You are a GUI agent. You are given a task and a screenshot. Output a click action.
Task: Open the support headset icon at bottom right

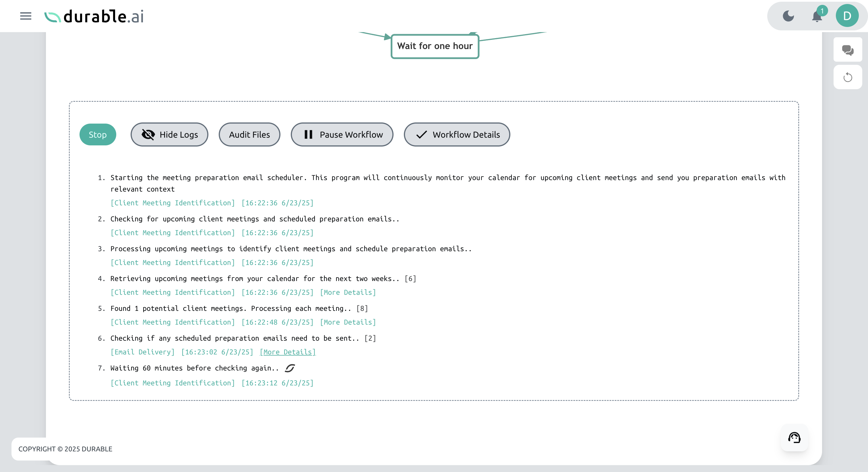[794, 437]
